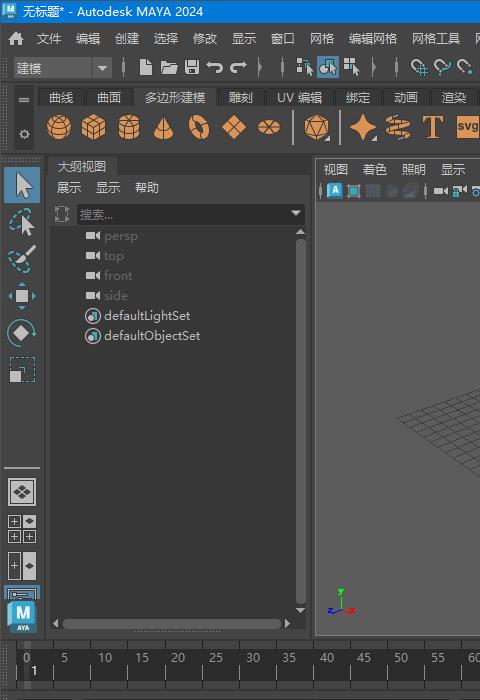
Task: Switch to the 曲面 shelf tab
Action: [109, 97]
